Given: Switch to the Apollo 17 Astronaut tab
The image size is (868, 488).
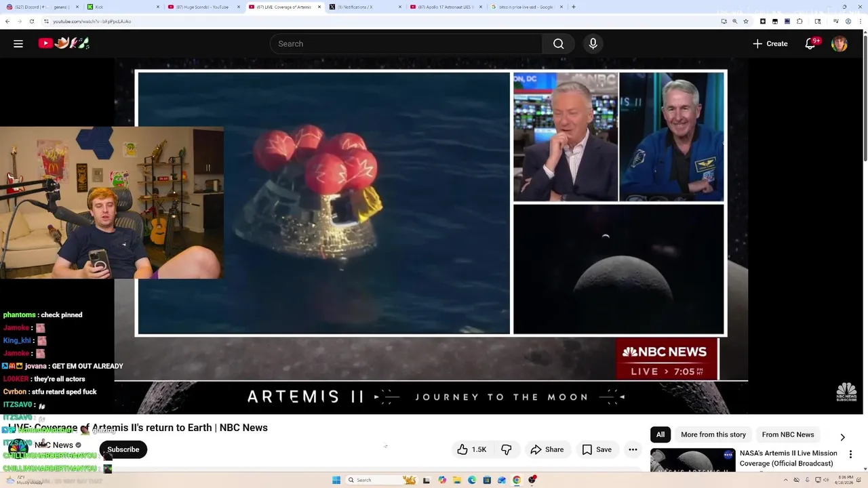Looking at the screenshot, I should click(446, 7).
